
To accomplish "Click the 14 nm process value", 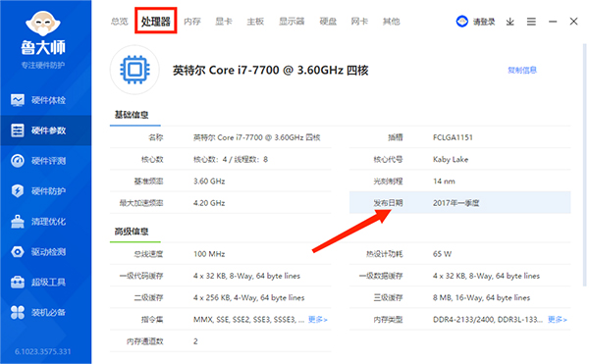I will (444, 182).
